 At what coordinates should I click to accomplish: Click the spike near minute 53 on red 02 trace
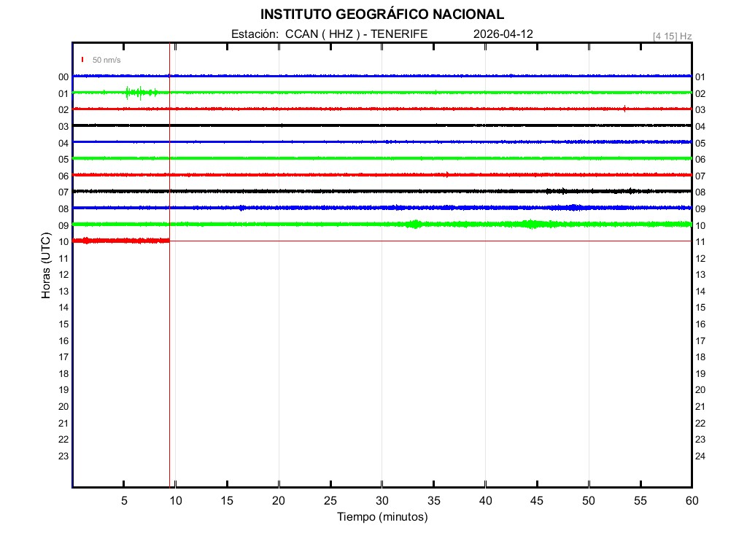(x=624, y=109)
